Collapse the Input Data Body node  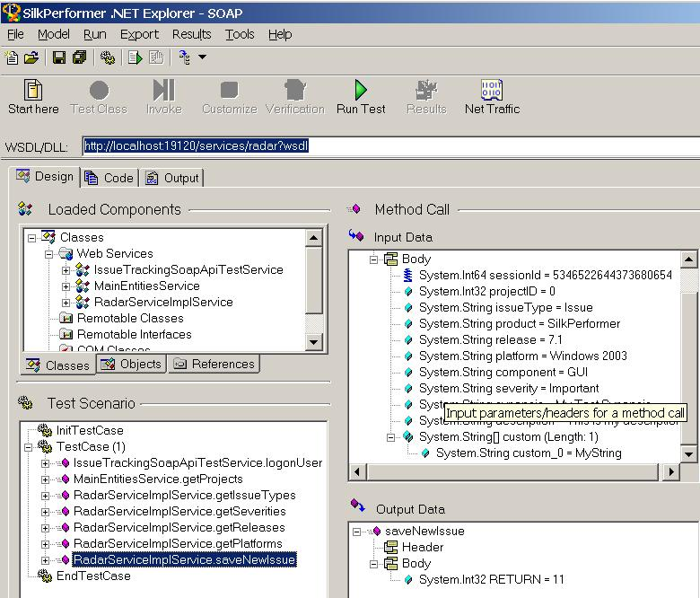tap(373, 259)
